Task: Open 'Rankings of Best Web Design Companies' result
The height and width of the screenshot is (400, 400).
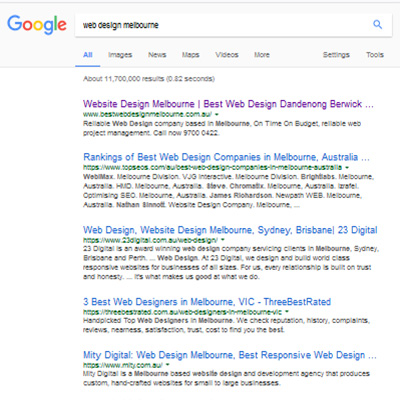Action: pyautogui.click(x=226, y=157)
